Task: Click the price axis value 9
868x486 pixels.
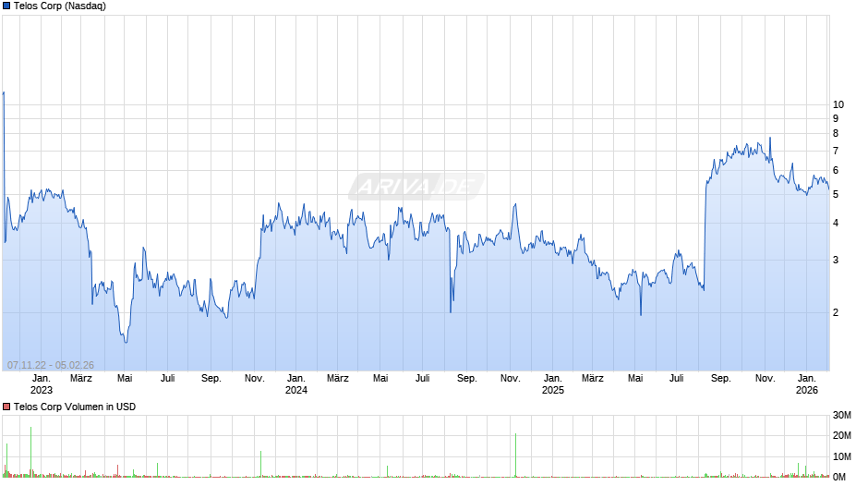Action: pyautogui.click(x=836, y=118)
